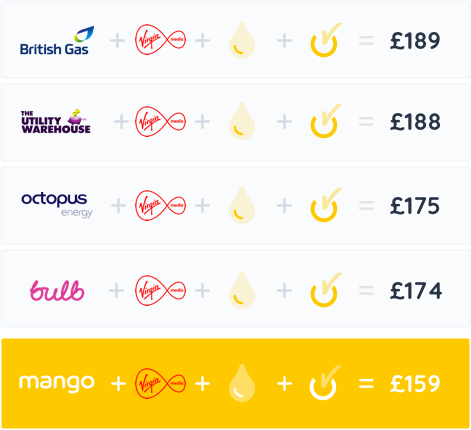Click Virgin Media logo in Bulb row

click(160, 290)
